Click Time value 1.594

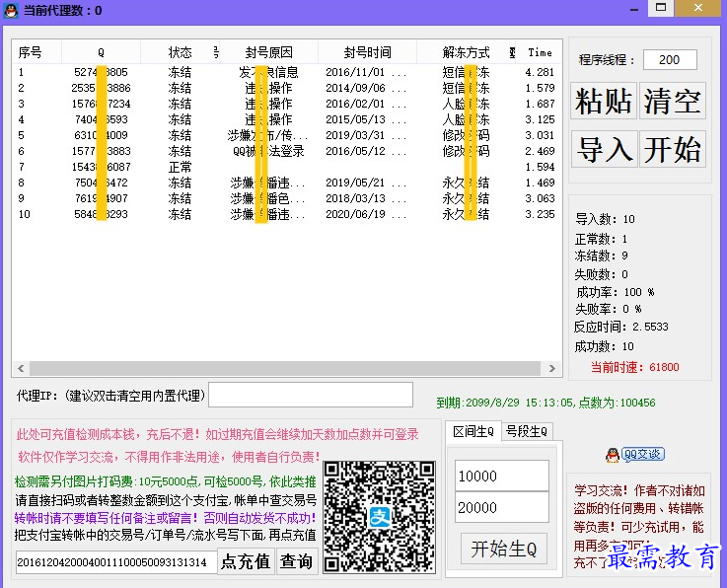tap(540, 167)
